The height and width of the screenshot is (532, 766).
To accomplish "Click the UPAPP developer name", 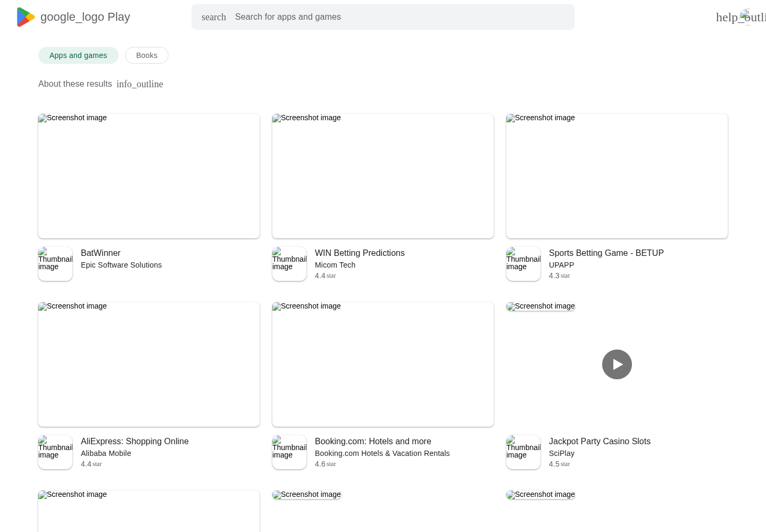I will point(561,265).
